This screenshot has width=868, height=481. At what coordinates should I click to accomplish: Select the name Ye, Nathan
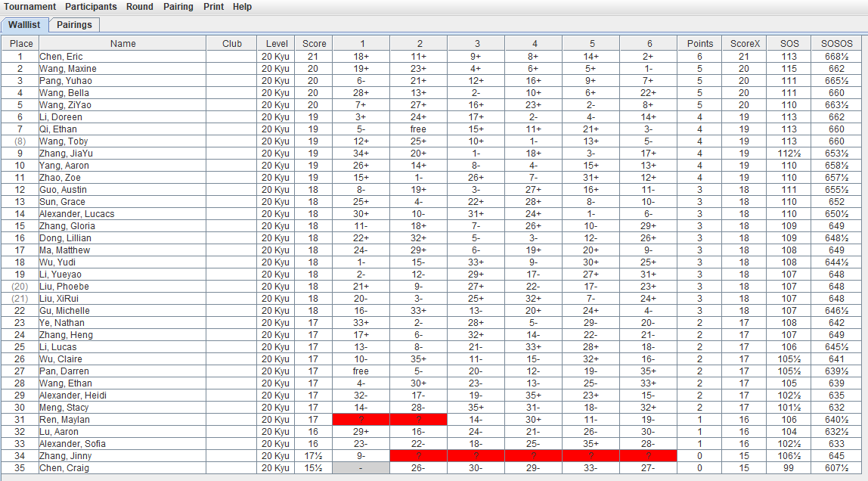tap(62, 323)
